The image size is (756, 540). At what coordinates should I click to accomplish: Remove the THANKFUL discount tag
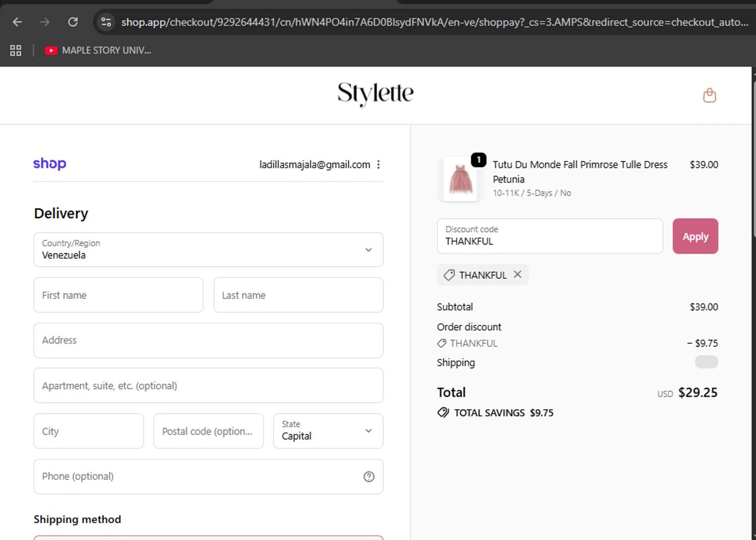(x=518, y=274)
